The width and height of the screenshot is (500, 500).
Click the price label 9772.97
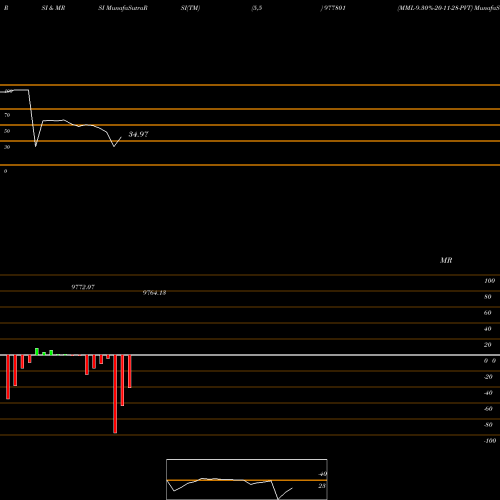click(83, 287)
